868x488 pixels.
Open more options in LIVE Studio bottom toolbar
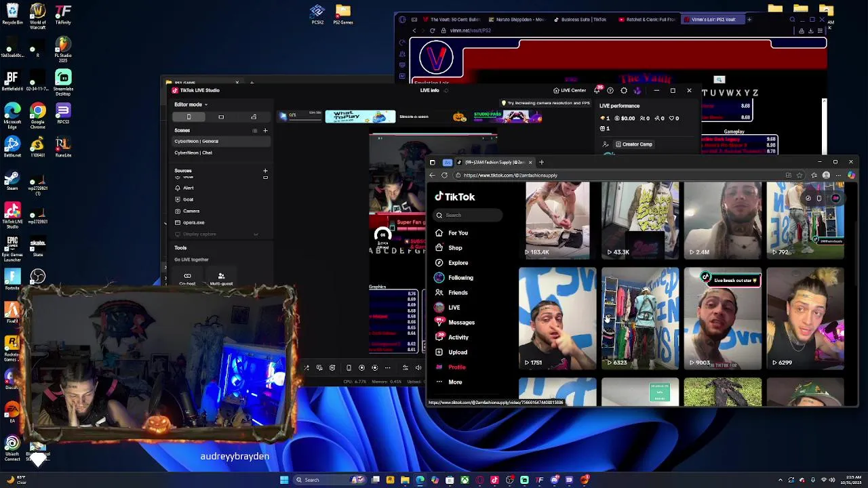coord(387,368)
